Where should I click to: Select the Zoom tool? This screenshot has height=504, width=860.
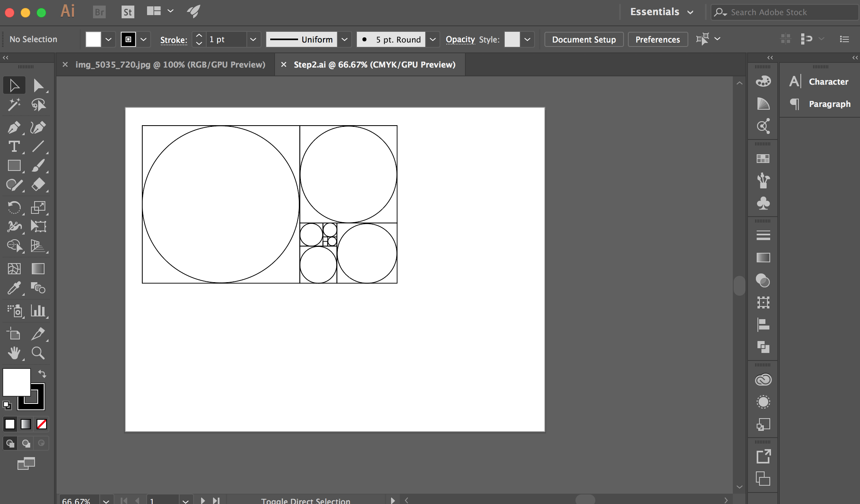38,353
